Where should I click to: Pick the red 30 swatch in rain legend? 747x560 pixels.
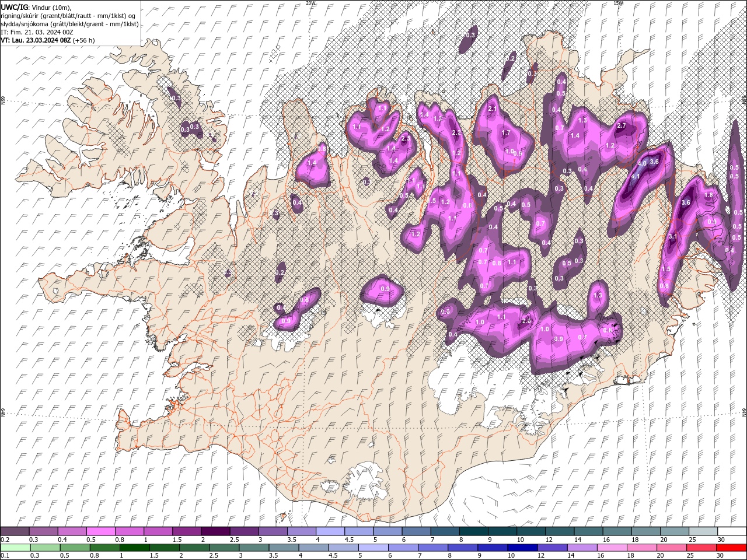[x=731, y=548]
